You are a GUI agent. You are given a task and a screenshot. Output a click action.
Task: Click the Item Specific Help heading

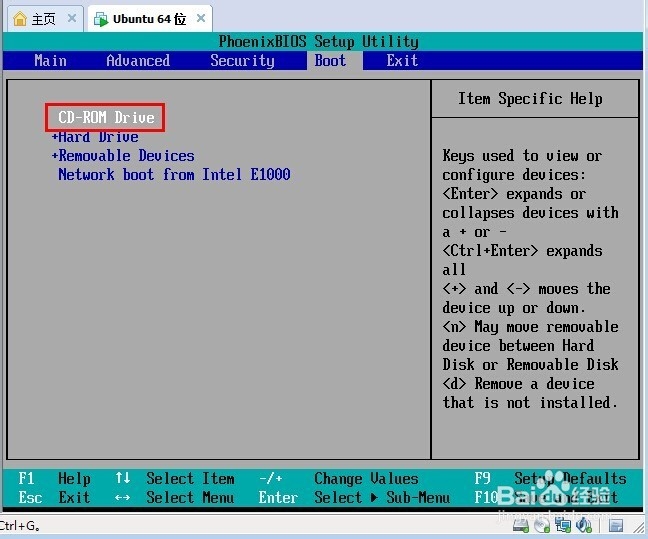point(530,99)
